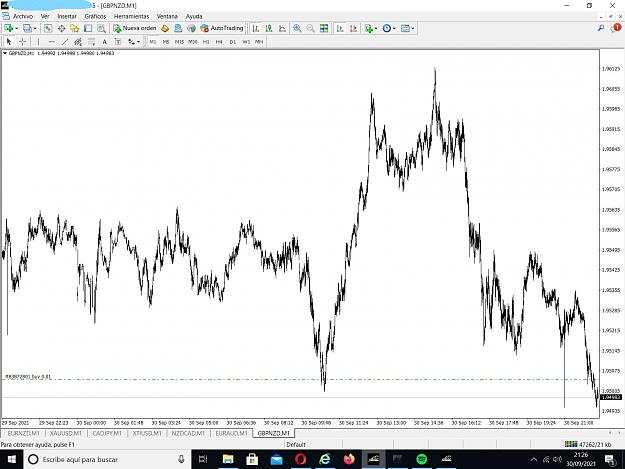Expand the arrows objects dropdown
The width and height of the screenshot is (625, 469).
[138, 41]
